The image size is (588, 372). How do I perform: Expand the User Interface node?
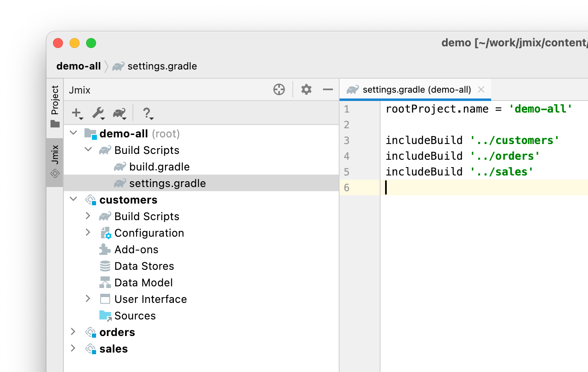pyautogui.click(x=88, y=298)
